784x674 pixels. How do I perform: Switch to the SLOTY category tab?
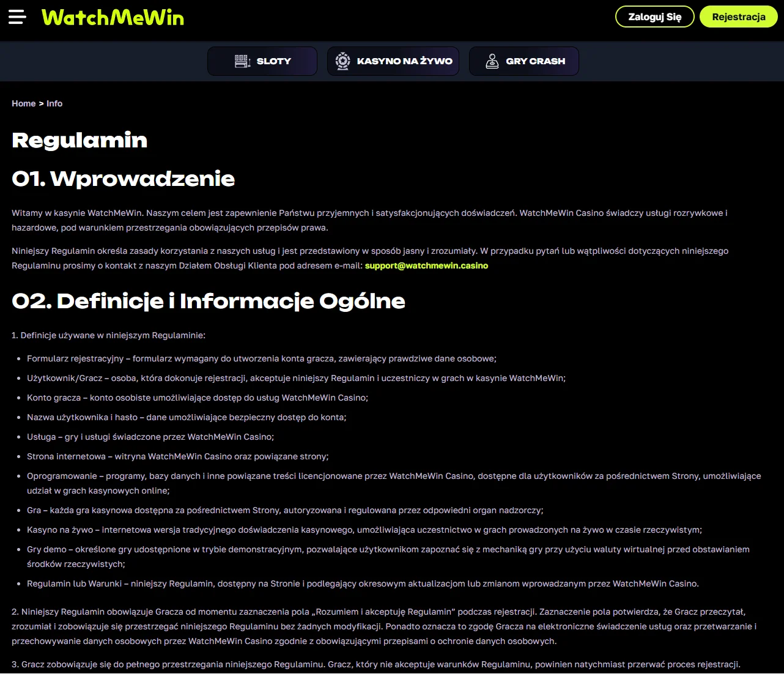(x=262, y=61)
